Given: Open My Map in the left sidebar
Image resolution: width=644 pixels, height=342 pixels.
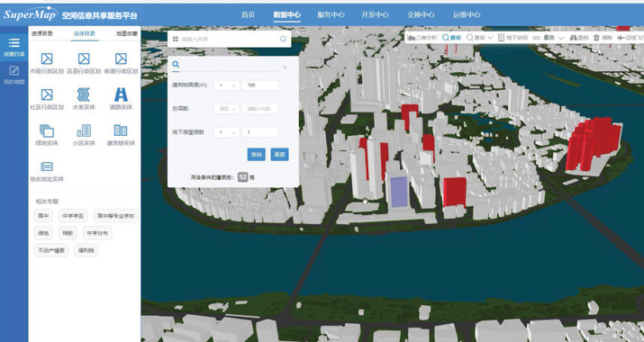Looking at the screenshot, I should (14, 75).
